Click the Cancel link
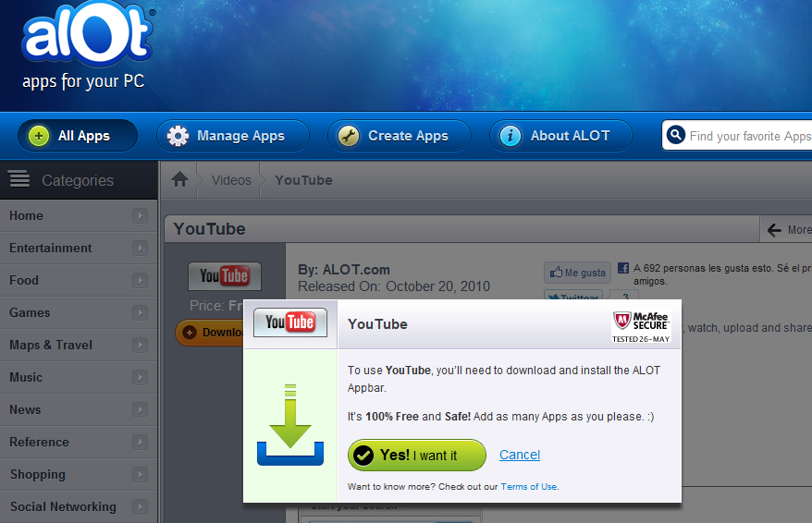This screenshot has height=523, width=812. 520,455
